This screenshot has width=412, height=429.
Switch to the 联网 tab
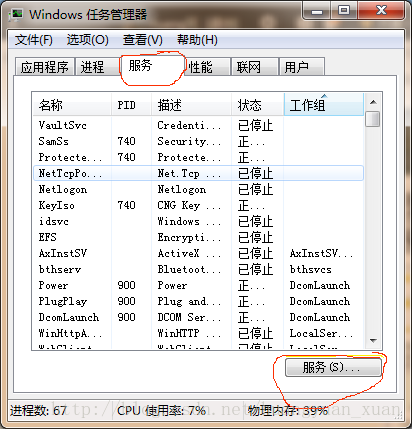pos(255,67)
